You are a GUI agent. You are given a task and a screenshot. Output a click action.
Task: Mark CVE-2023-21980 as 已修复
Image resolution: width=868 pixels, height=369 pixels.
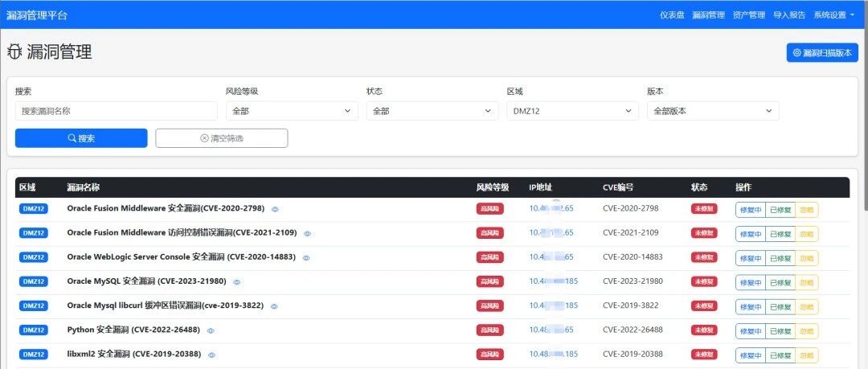point(780,282)
